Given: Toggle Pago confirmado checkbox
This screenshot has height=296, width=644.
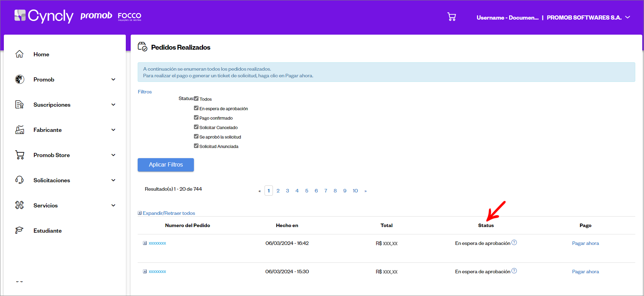Looking at the screenshot, I should click(x=196, y=118).
